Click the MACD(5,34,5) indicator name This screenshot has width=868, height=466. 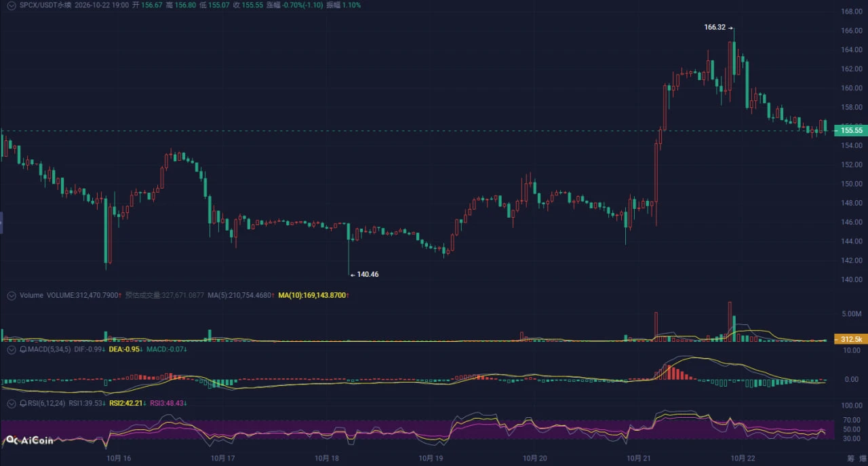(x=50, y=349)
